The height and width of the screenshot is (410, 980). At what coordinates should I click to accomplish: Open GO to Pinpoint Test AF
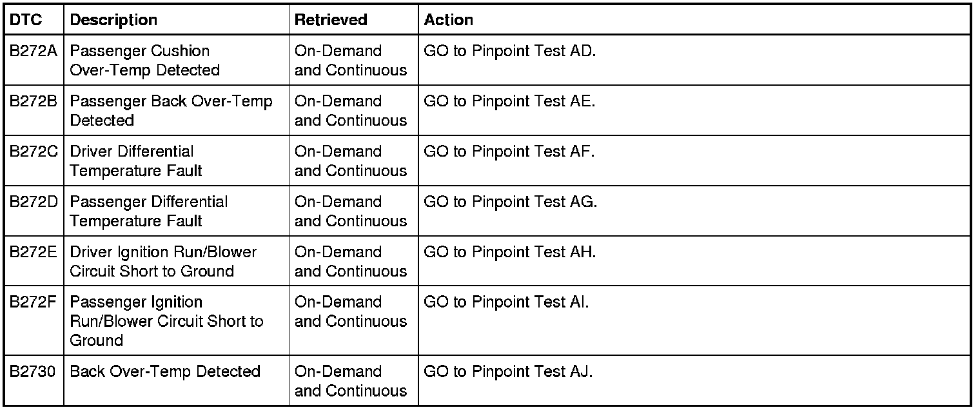tap(509, 151)
